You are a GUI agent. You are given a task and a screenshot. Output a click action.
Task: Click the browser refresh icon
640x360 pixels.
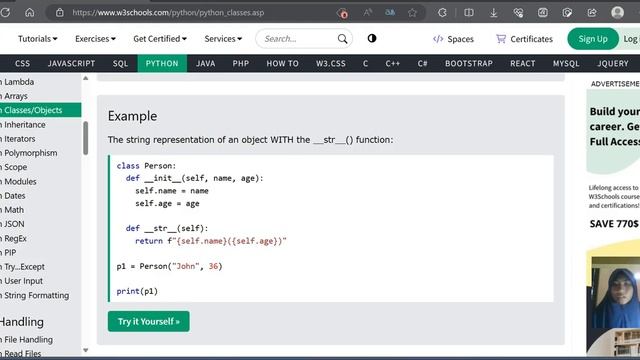[x=5, y=12]
